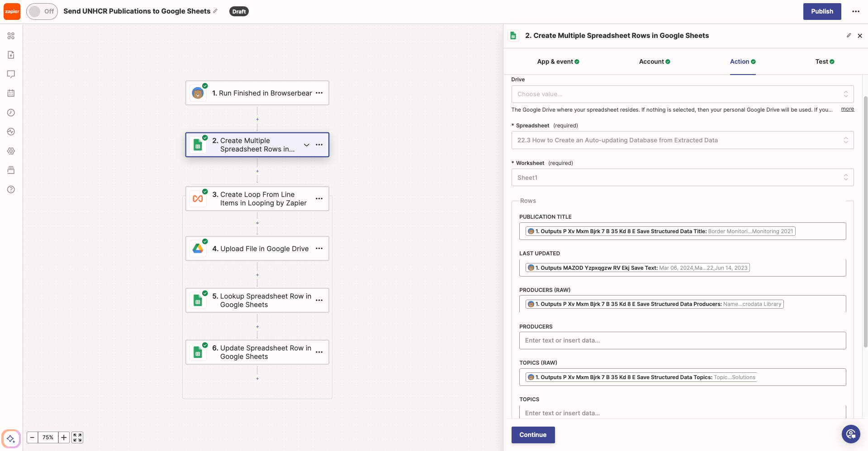This screenshot has width=868, height=451.
Task: Click the empty TOPICS field
Action: pos(683,413)
